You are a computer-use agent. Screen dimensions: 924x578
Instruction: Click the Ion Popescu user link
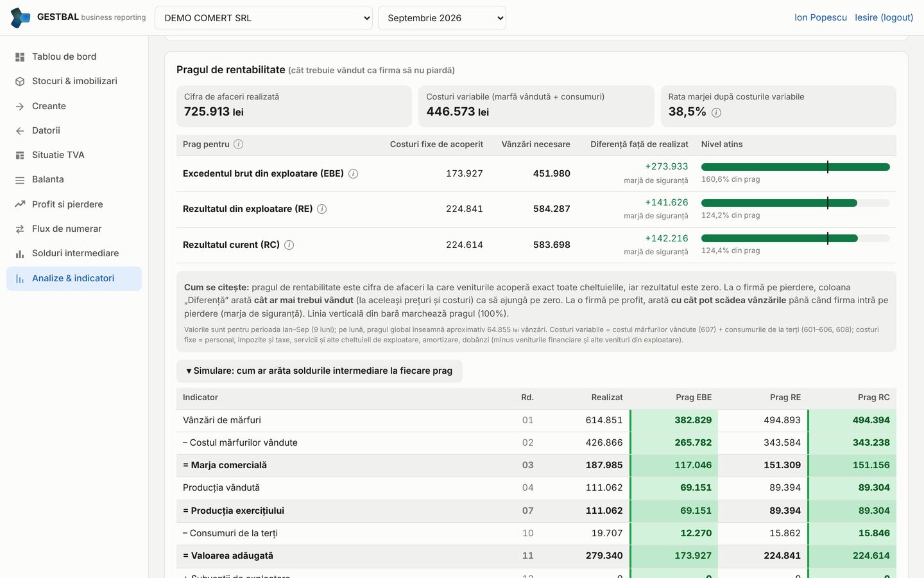tap(821, 17)
